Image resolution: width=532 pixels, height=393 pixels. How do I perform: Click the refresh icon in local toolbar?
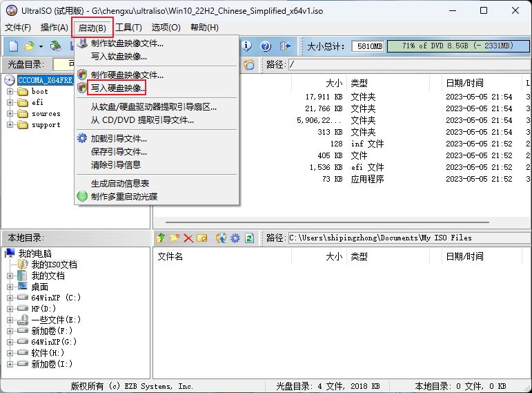point(249,238)
